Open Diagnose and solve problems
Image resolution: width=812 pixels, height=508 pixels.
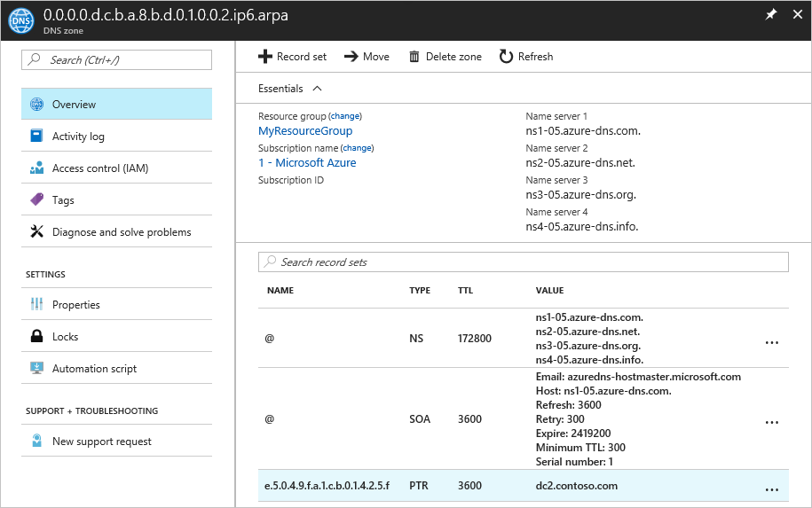pyautogui.click(x=116, y=231)
